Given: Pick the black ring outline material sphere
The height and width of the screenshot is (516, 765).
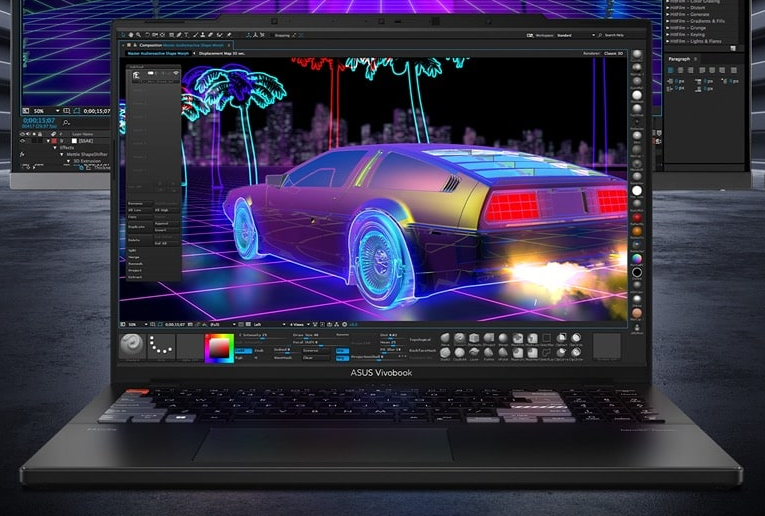Looking at the screenshot, I should [x=637, y=272].
